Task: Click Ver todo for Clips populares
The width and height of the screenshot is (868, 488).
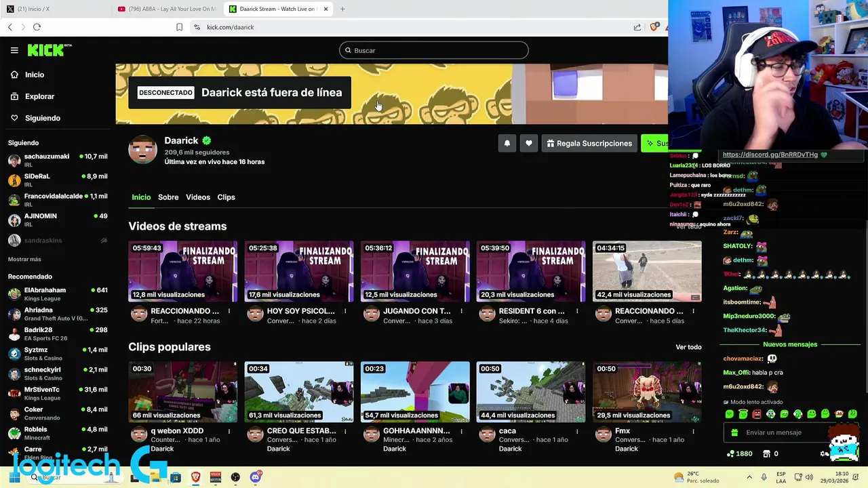Action: (688, 347)
